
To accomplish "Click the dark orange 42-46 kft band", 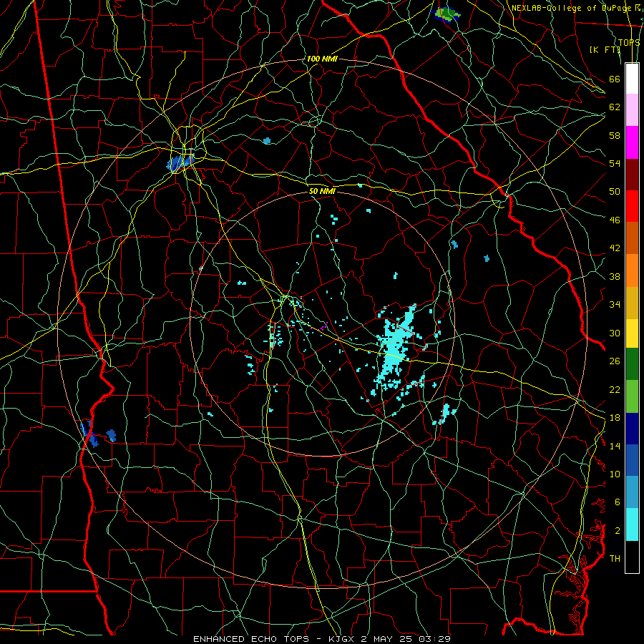I will tap(632, 238).
